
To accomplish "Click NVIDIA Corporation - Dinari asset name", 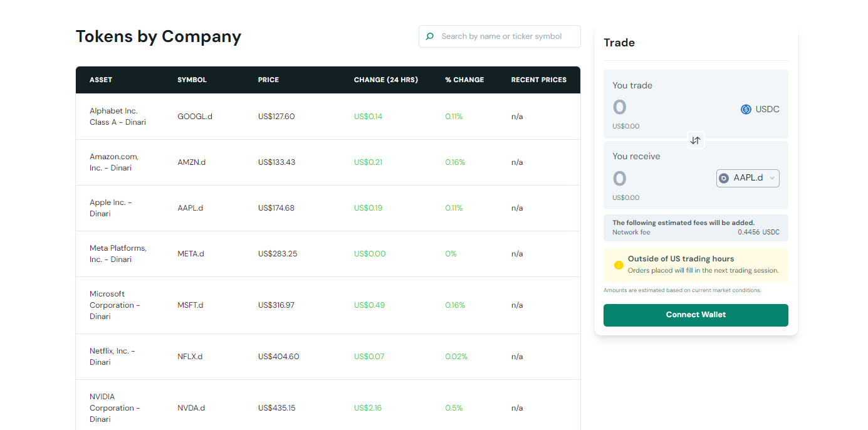I will coord(115,407).
